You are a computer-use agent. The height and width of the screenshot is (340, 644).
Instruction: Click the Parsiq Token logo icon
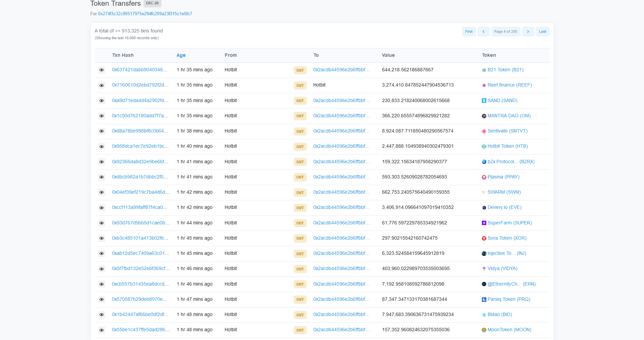484,299
